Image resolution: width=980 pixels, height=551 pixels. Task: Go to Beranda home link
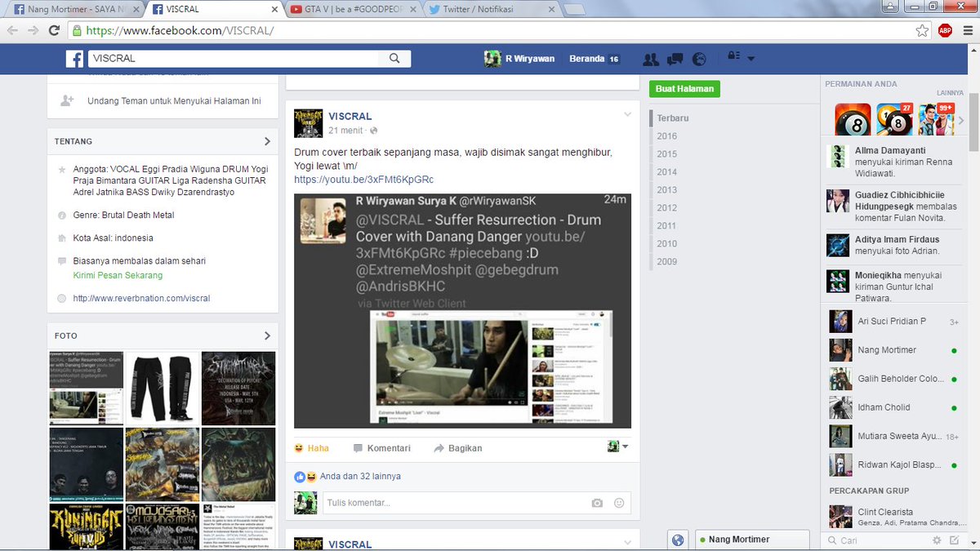click(x=586, y=59)
